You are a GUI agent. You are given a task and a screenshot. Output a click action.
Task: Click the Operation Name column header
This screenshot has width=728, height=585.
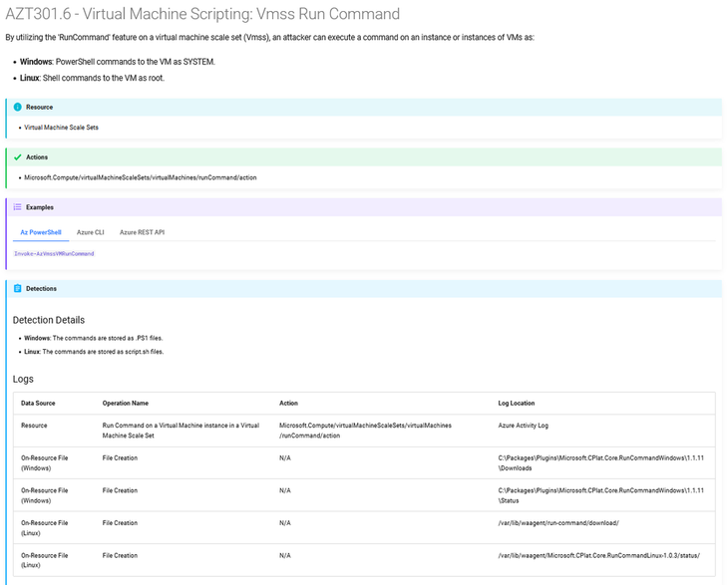[126, 404]
